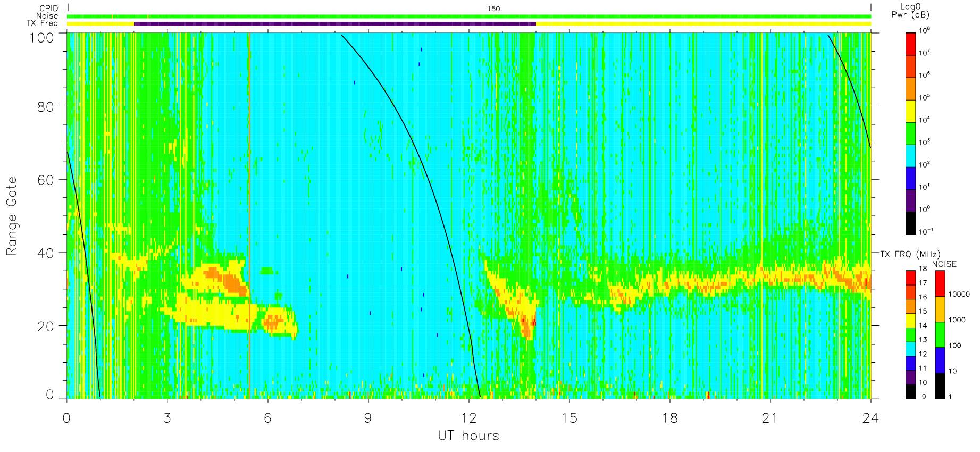Click the blue segment of Lag0 Pwr colorbar
The image size is (980, 452).
(910, 178)
